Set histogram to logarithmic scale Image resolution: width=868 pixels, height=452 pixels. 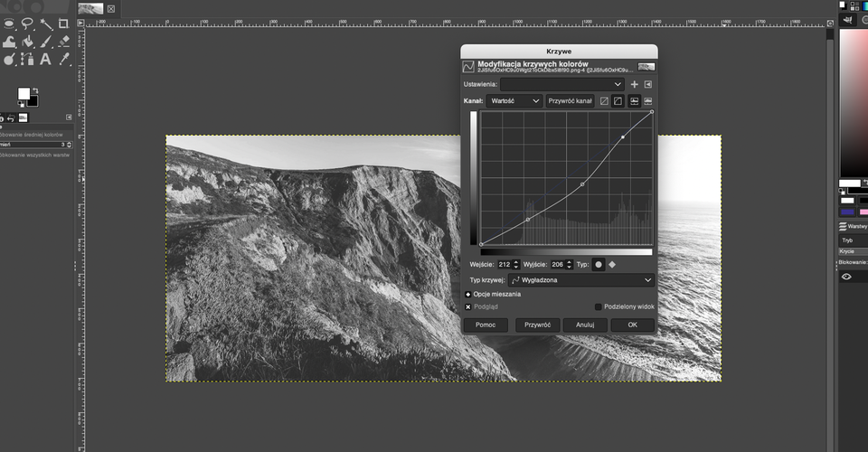coord(648,100)
